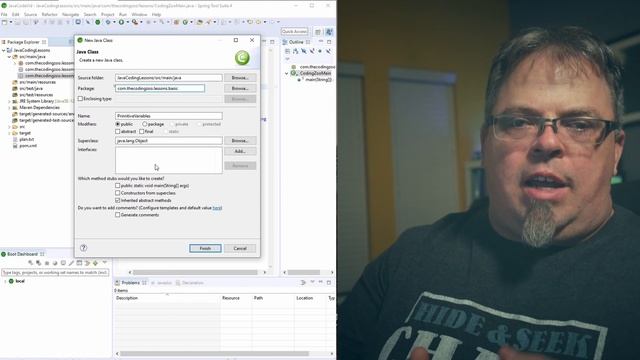Image resolution: width=640 pixels, height=360 pixels.
Task: Check the abstract modifier checkbox
Action: pos(118,131)
